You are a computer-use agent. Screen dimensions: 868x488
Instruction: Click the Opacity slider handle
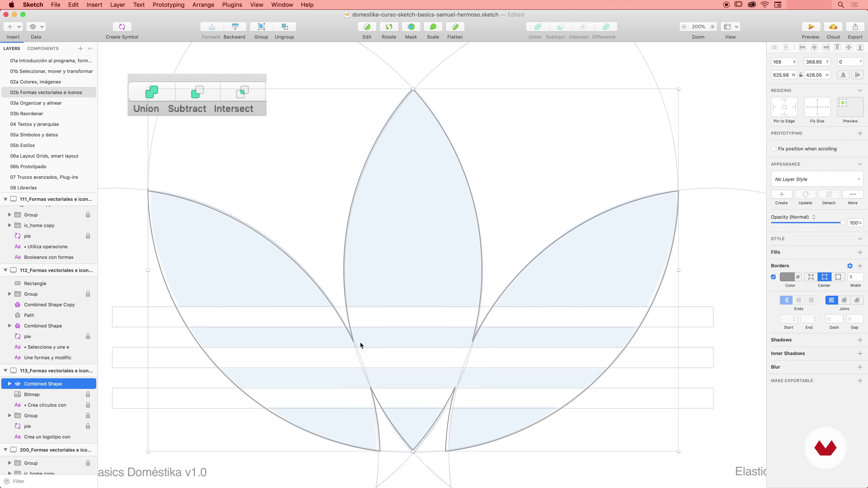click(842, 223)
